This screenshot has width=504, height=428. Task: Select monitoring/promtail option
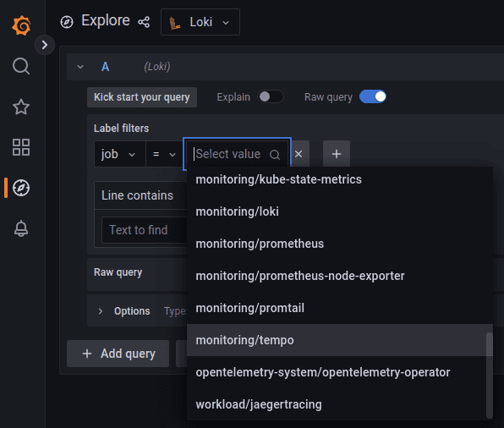pos(340,308)
